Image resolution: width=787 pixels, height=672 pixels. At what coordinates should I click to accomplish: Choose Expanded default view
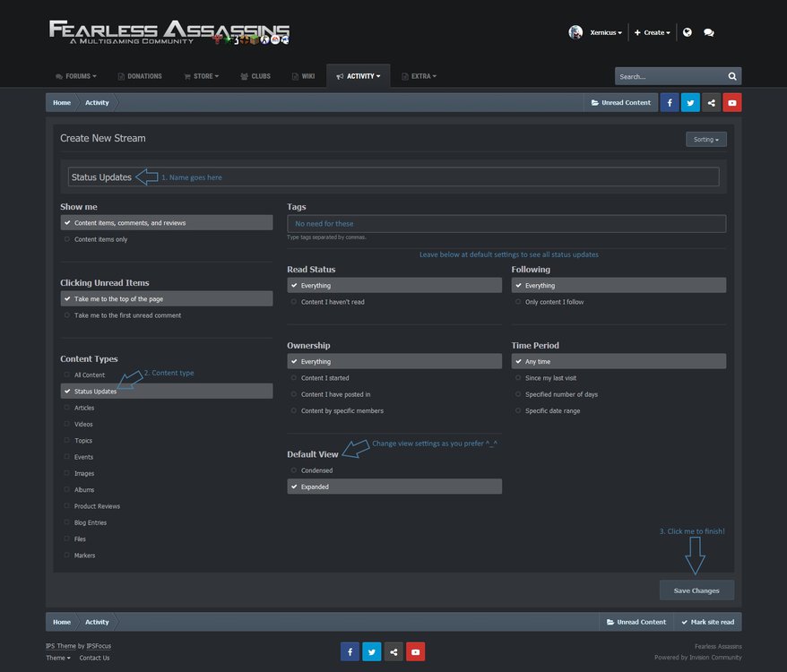394,487
